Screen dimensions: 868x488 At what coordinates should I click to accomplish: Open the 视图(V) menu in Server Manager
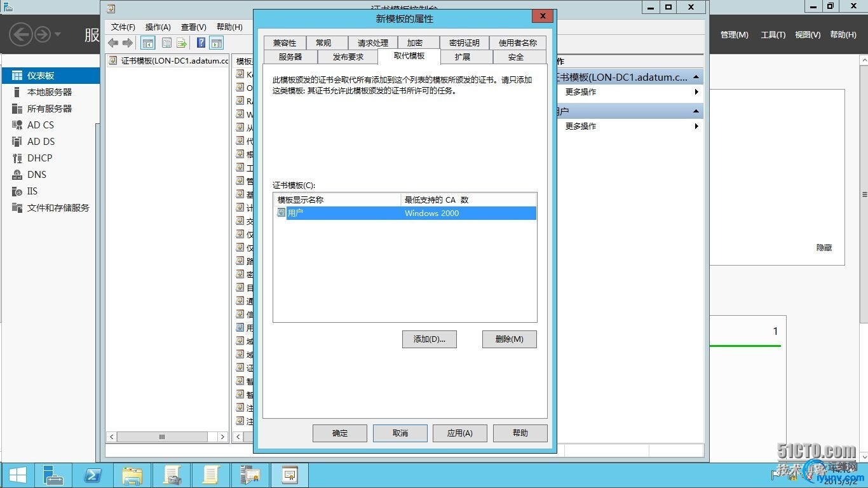[x=808, y=35]
